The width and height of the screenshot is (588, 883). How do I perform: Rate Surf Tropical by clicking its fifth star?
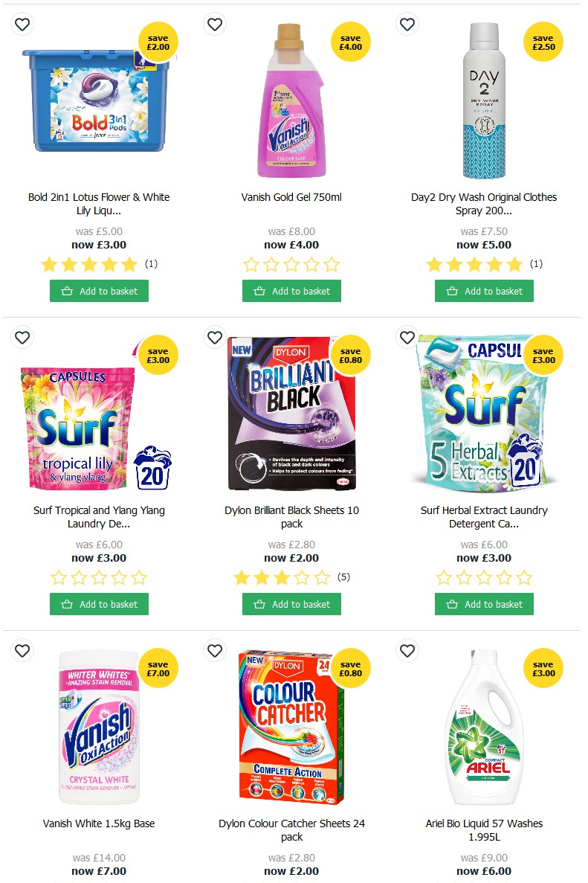click(140, 577)
